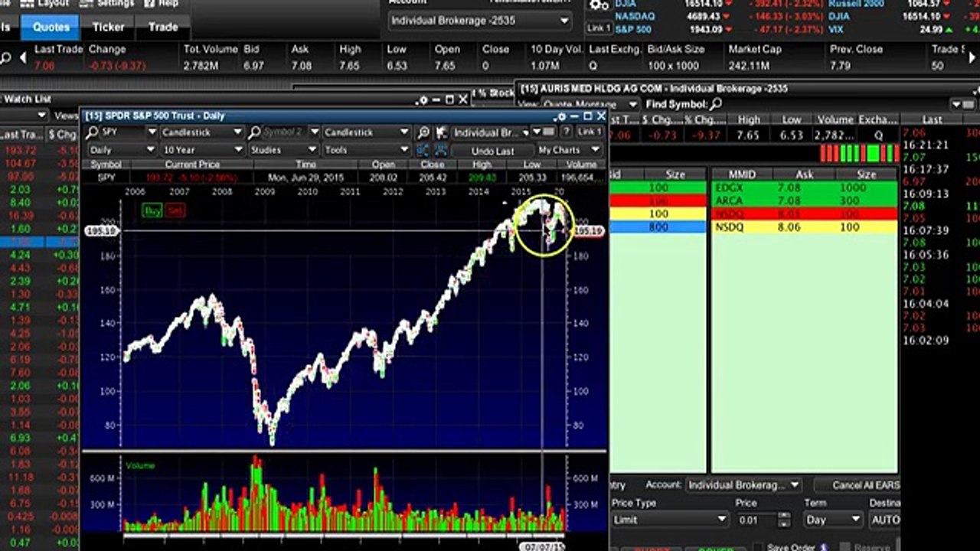Image resolution: width=980 pixels, height=551 pixels.
Task: Open the Help menu
Action: click(162, 4)
